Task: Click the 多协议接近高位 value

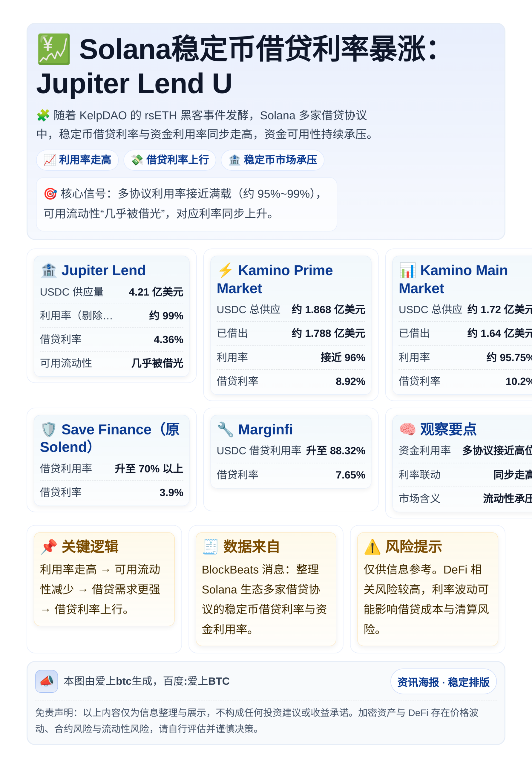Action: [497, 450]
